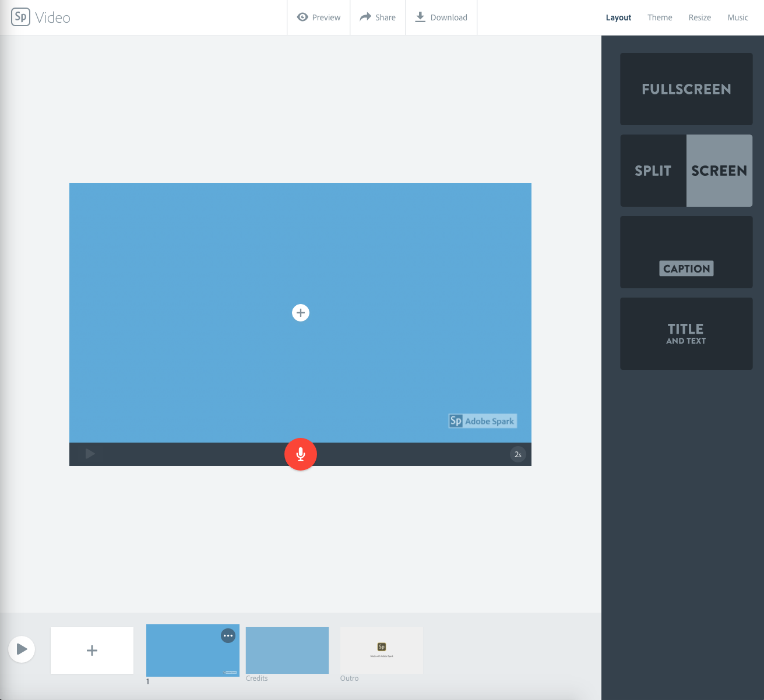Enable the Split Screen layout
The image size is (764, 700).
coord(686,171)
